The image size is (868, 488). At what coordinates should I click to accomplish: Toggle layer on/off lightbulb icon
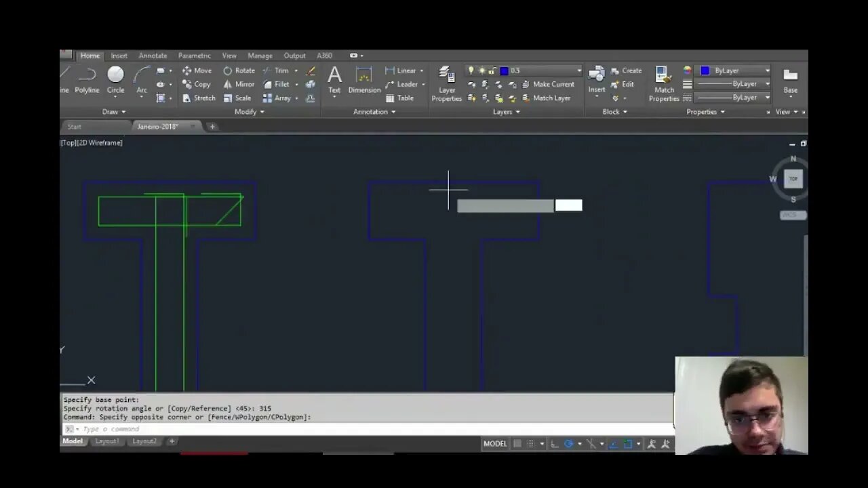(471, 70)
